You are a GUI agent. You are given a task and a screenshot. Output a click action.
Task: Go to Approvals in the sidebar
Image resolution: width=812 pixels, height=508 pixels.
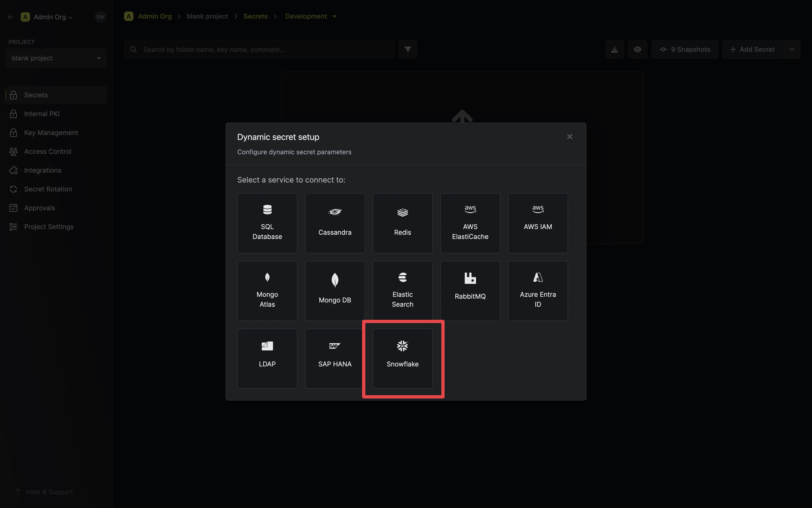click(56, 208)
